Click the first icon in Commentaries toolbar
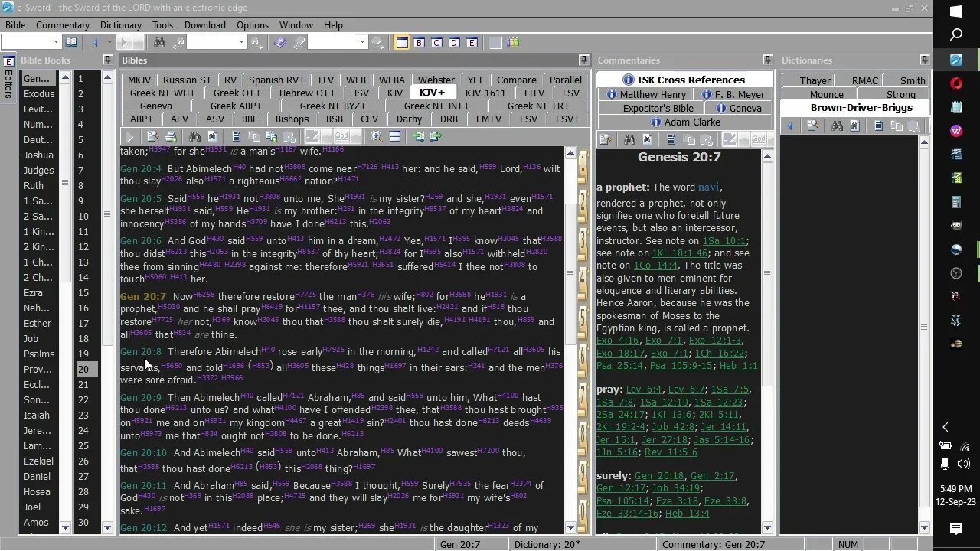 click(605, 139)
